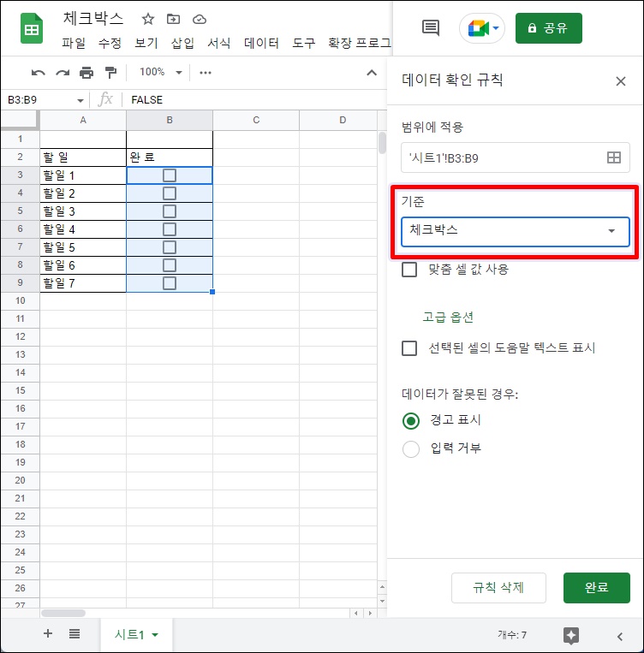
Task: Select the 할 일 header cell
Action: pos(83,157)
